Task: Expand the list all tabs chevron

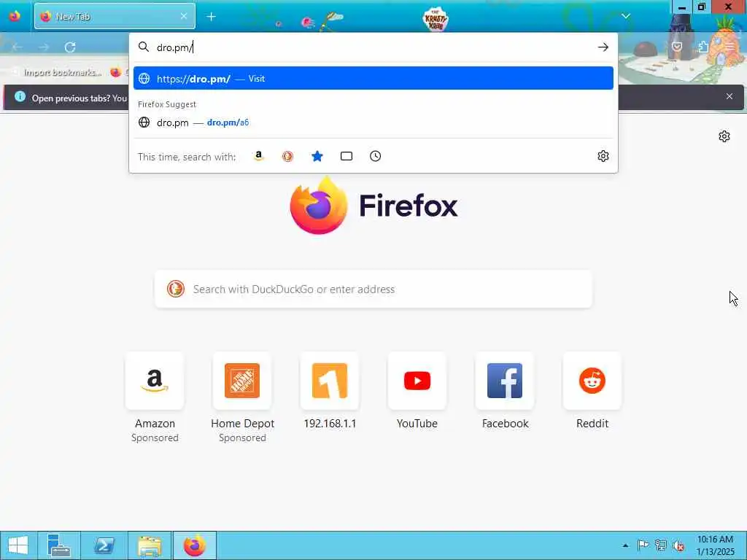Action: click(625, 16)
